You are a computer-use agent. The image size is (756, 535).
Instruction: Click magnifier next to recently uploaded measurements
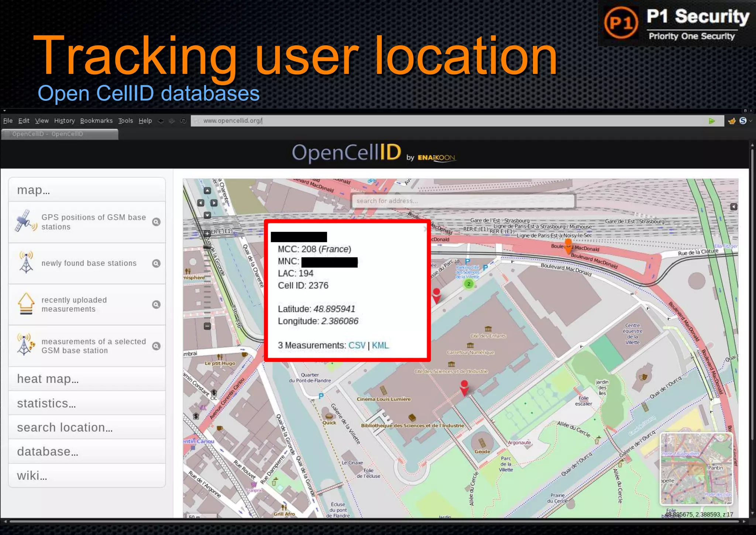click(156, 305)
